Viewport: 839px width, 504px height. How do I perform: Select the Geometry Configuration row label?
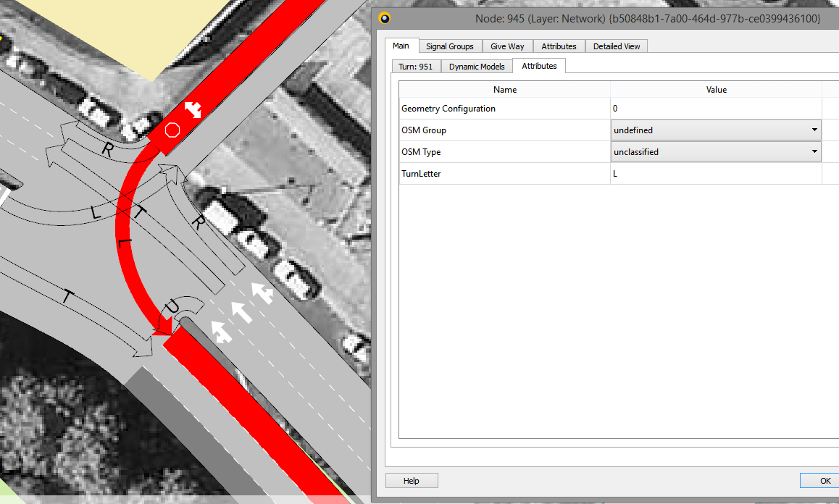[448, 109]
